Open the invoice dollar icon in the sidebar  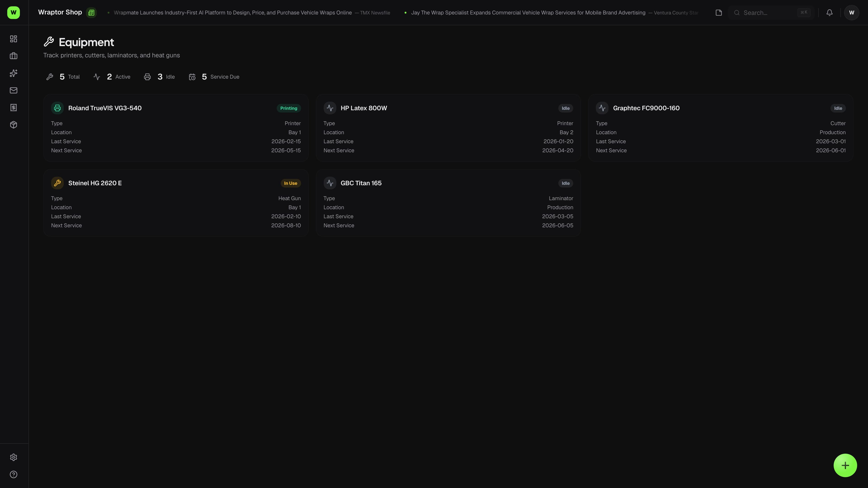coord(14,108)
